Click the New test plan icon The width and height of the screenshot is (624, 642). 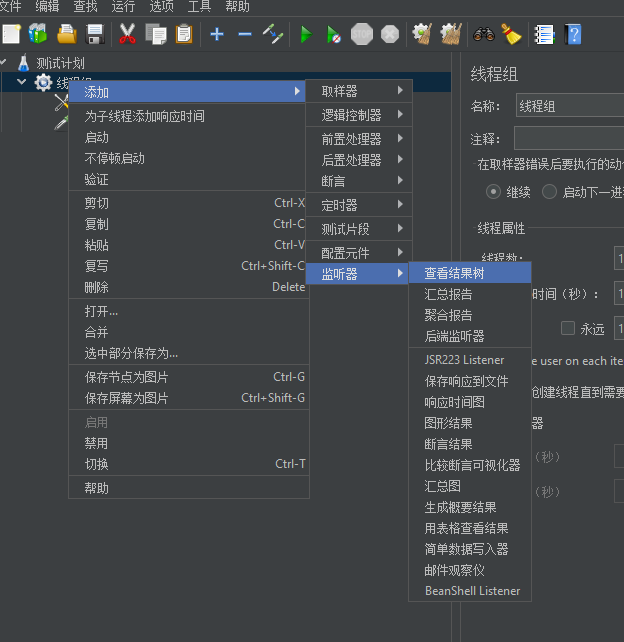point(11,34)
